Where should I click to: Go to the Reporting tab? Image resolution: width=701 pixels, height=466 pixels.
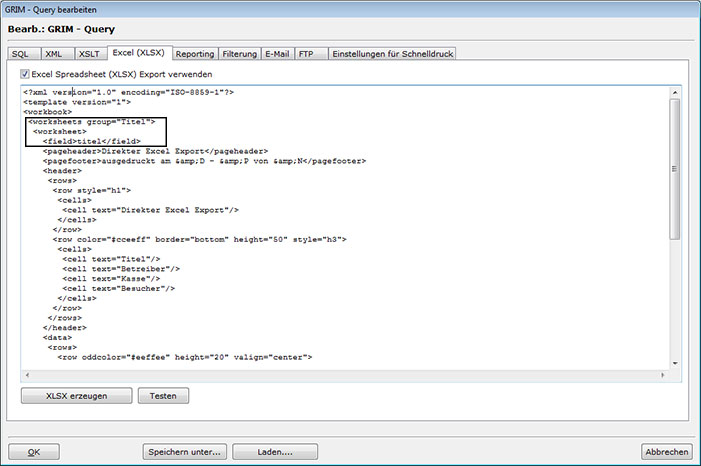pos(195,54)
